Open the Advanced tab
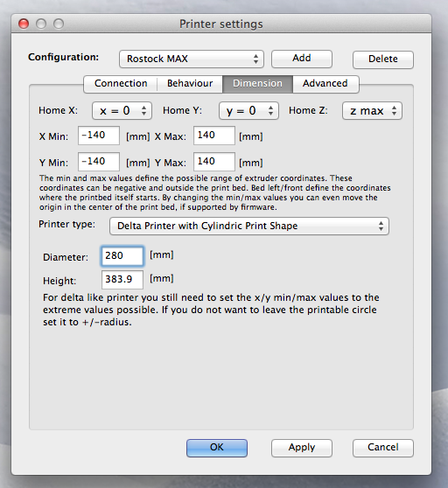 (325, 84)
